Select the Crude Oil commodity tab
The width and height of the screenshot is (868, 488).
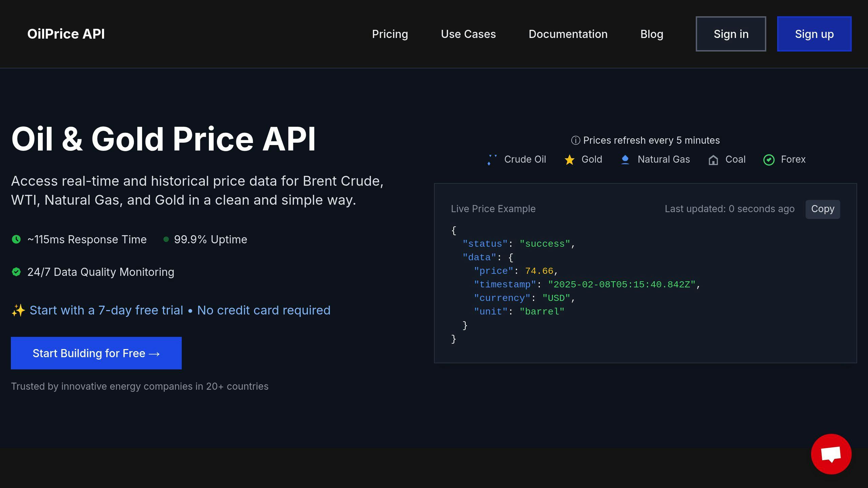(516, 160)
